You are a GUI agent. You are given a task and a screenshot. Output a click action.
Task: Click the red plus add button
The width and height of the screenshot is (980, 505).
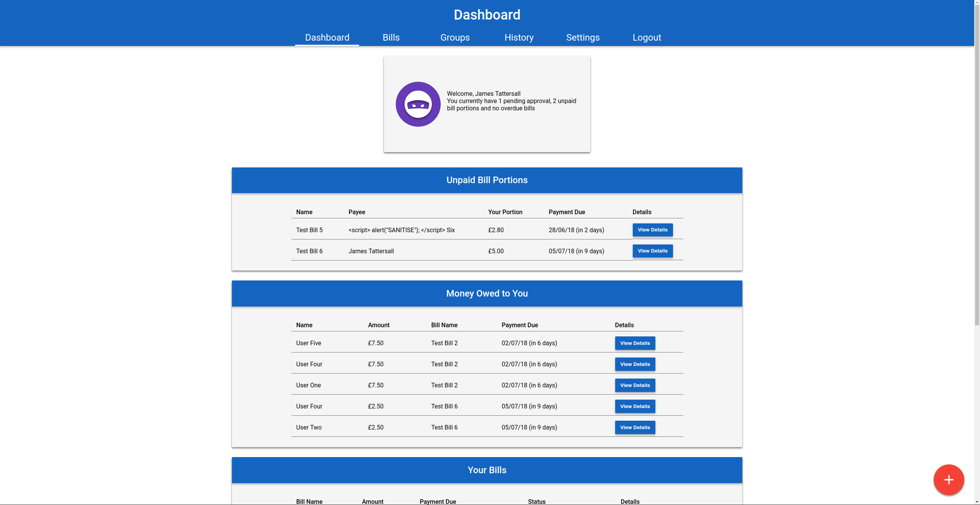coord(949,480)
